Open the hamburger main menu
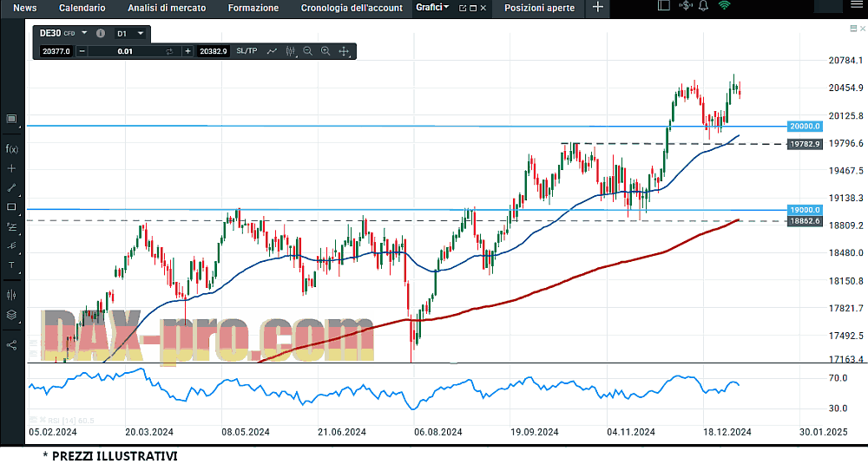The width and height of the screenshot is (868, 464). pyautogui.click(x=856, y=5)
